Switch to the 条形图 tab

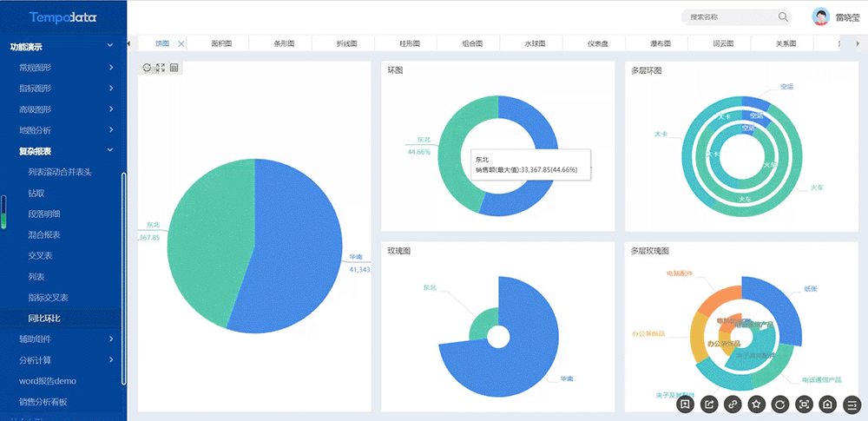284,43
